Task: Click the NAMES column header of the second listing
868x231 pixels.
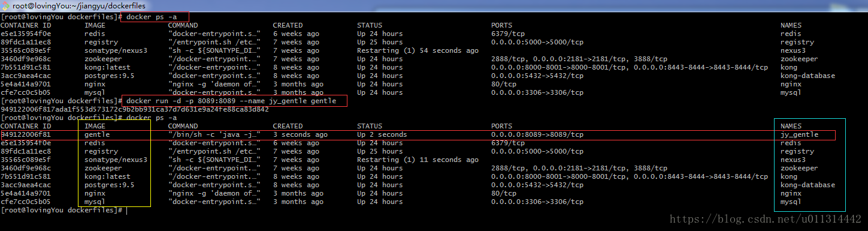Action: pos(791,126)
